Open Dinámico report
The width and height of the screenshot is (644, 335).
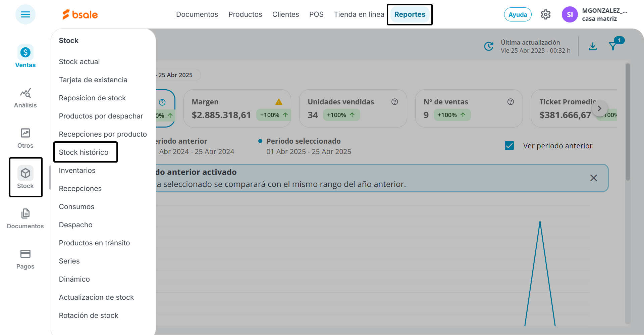coord(74,279)
